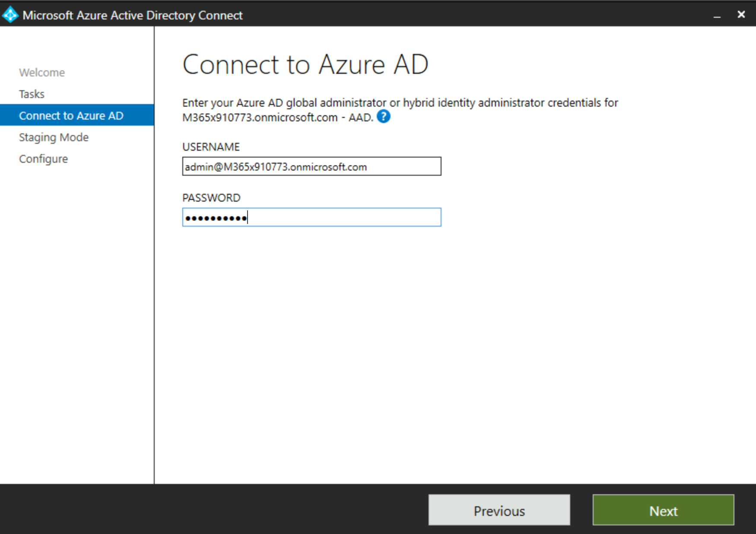Open help via the blue question mark icon

pyautogui.click(x=383, y=116)
